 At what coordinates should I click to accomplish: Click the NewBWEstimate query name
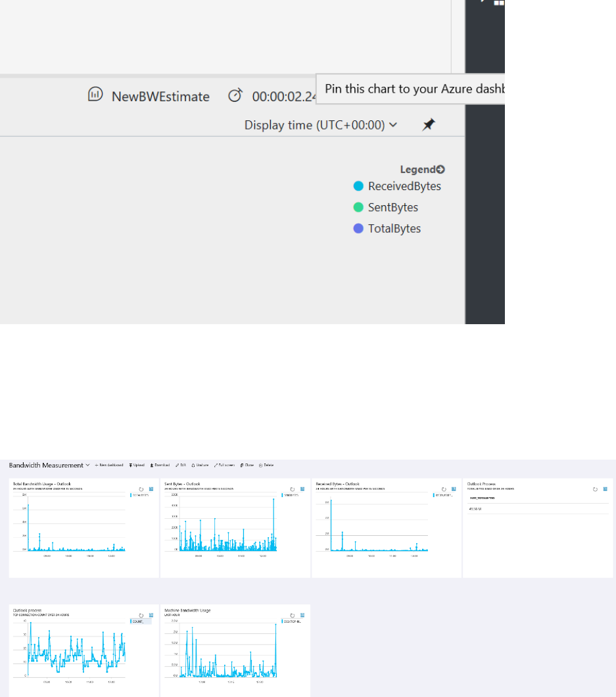[x=160, y=97]
